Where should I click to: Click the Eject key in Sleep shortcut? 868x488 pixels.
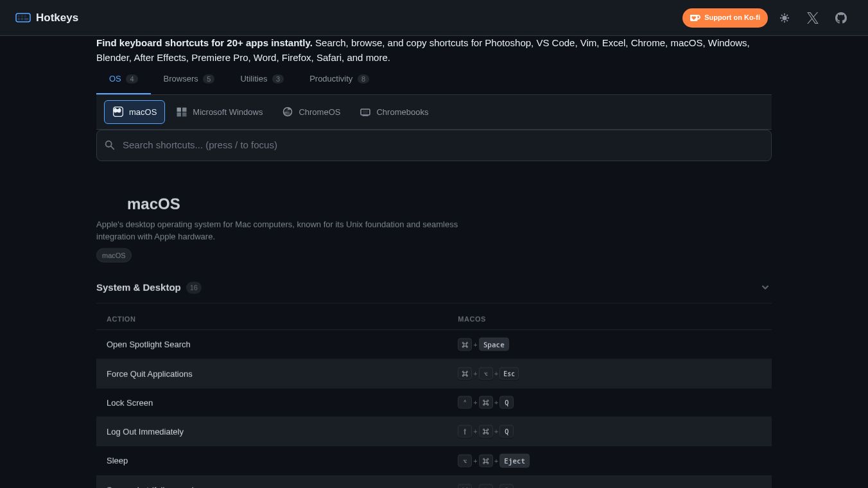tap(514, 461)
